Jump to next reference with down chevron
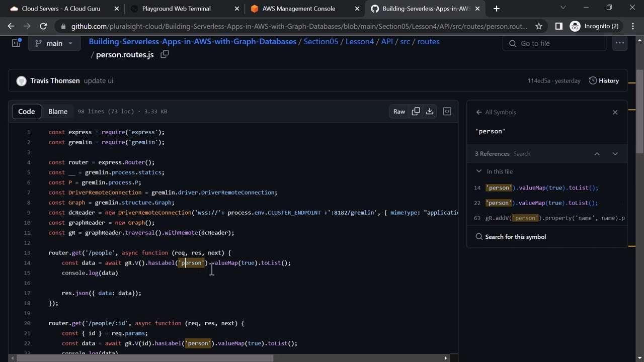Screen dimensions: 644x362 (615, 154)
